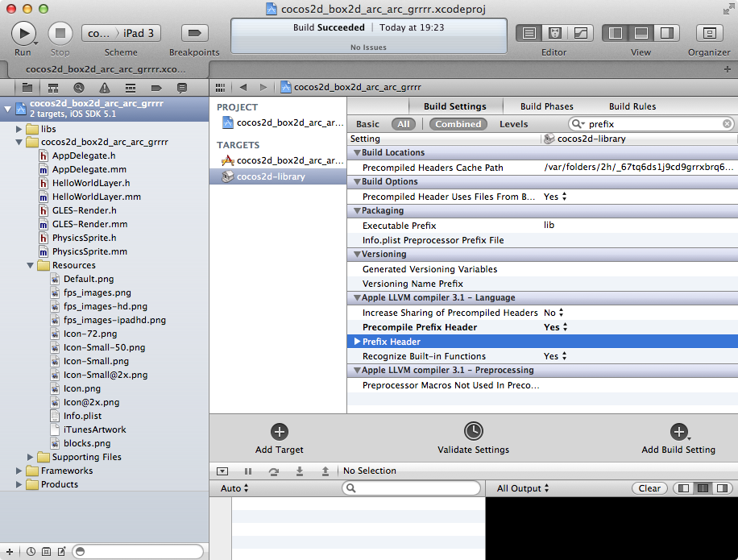Change Increase Sharing of Precompiled Headers value

pos(553,313)
